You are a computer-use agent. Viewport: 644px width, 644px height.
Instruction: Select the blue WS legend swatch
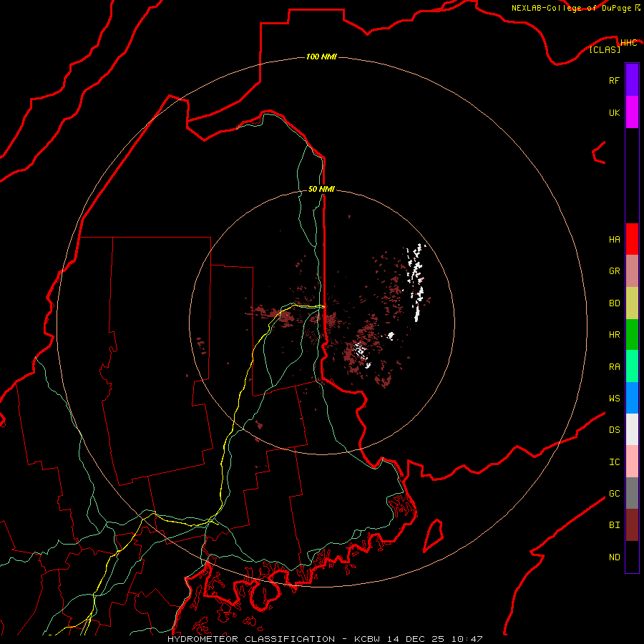pyautogui.click(x=632, y=398)
